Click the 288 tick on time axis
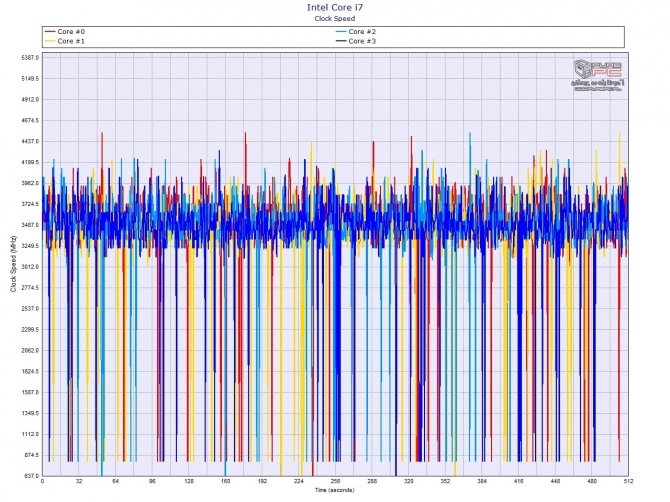The image size is (670, 502). (372, 481)
